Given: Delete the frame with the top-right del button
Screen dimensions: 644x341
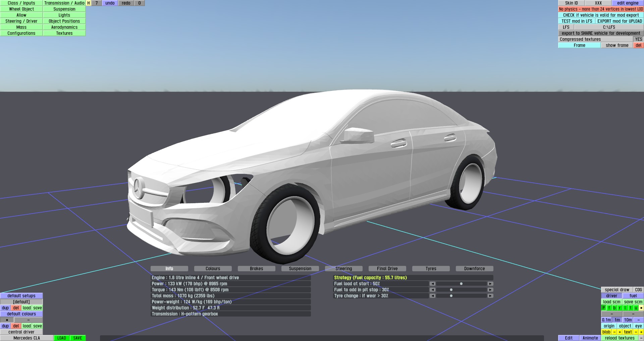Looking at the screenshot, I should (x=639, y=45).
